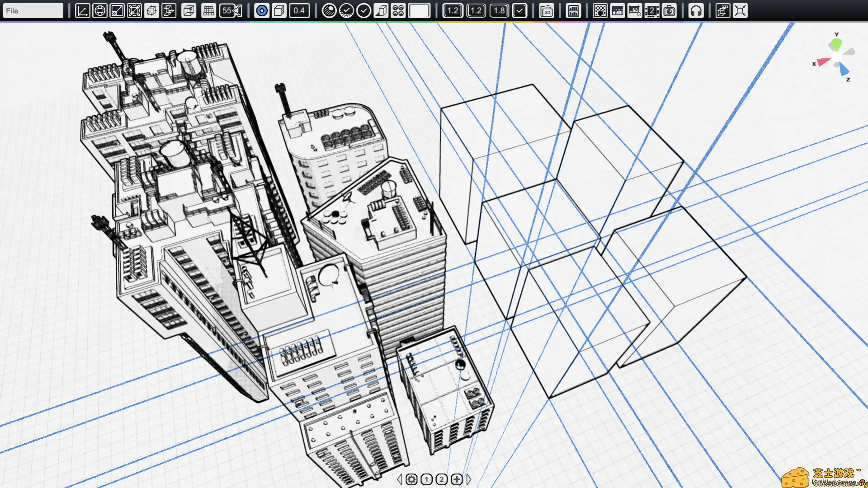Select the globe sphere view icon

[99, 11]
